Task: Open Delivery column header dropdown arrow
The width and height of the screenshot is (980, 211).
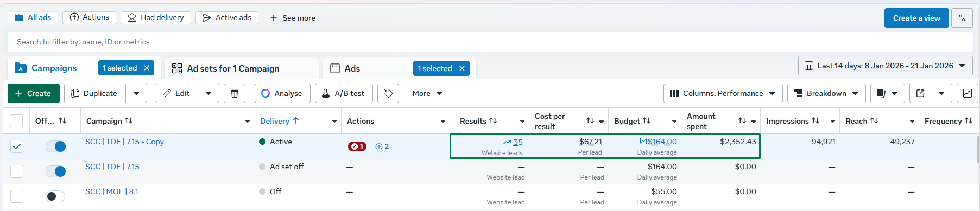Action: click(x=334, y=122)
